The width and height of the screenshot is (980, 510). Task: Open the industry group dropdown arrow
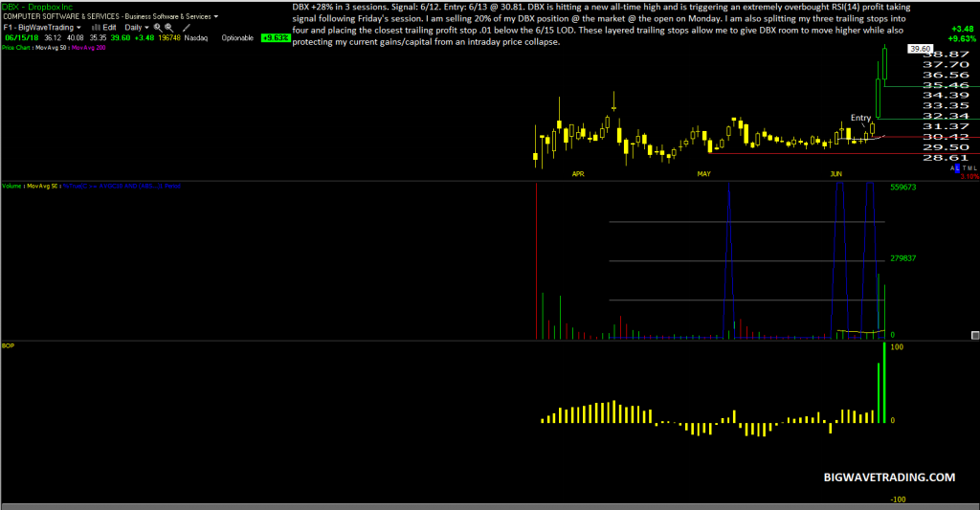tap(216, 17)
